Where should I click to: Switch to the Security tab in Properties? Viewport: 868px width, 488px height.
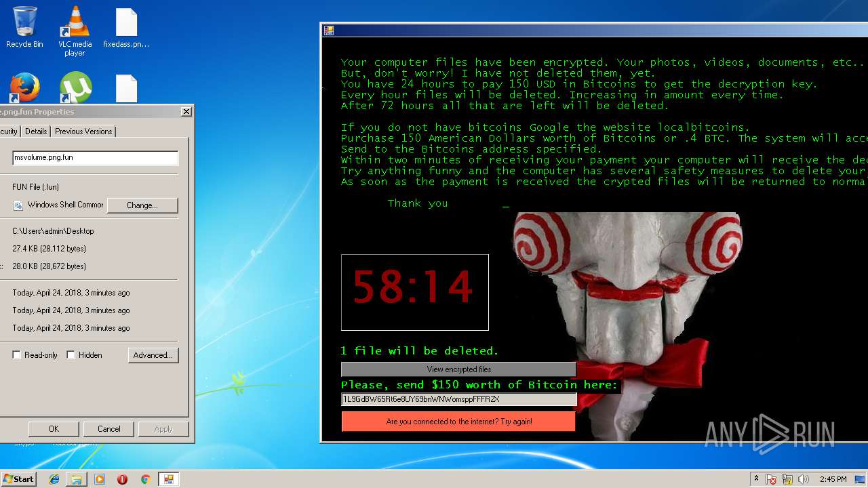pos(9,131)
